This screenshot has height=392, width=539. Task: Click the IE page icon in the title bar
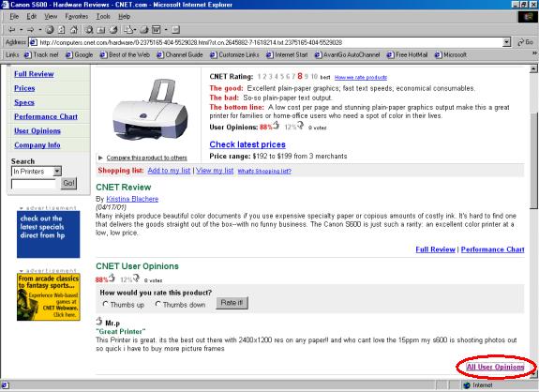point(6,5)
